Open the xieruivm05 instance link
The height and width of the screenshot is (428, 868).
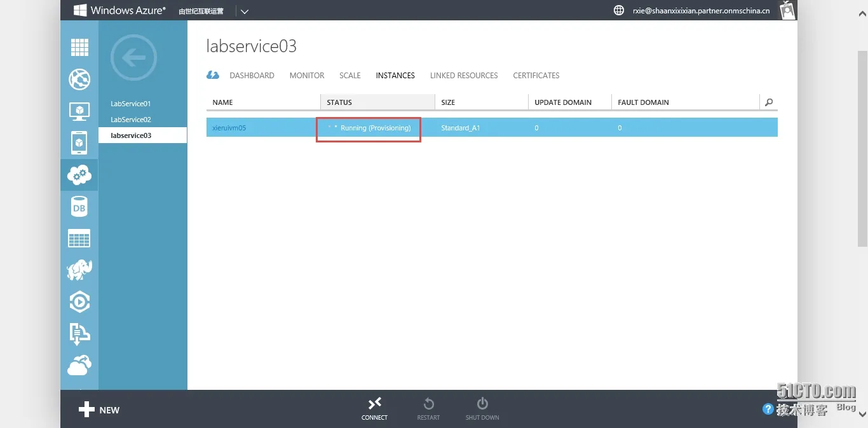tap(229, 128)
